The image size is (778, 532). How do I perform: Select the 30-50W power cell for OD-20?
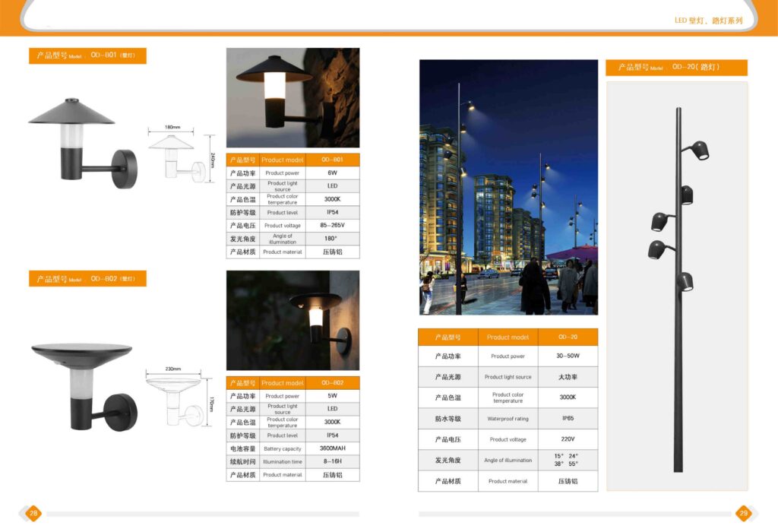(x=568, y=356)
